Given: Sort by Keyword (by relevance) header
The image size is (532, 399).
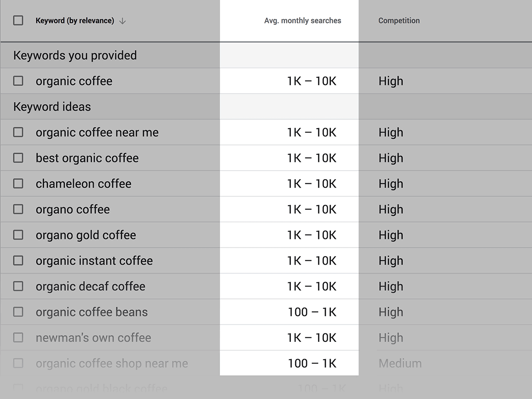Looking at the screenshot, I should pos(74,21).
